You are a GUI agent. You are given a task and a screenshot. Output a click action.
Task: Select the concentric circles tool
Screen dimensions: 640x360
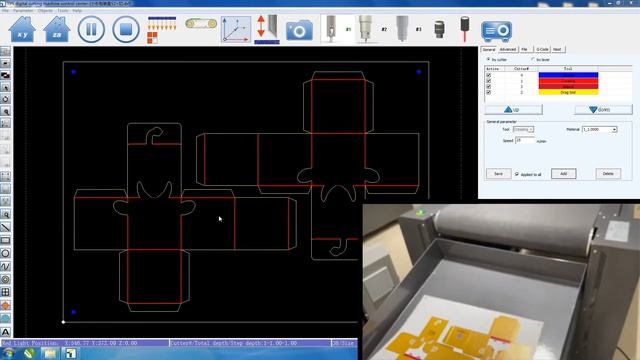(5, 280)
